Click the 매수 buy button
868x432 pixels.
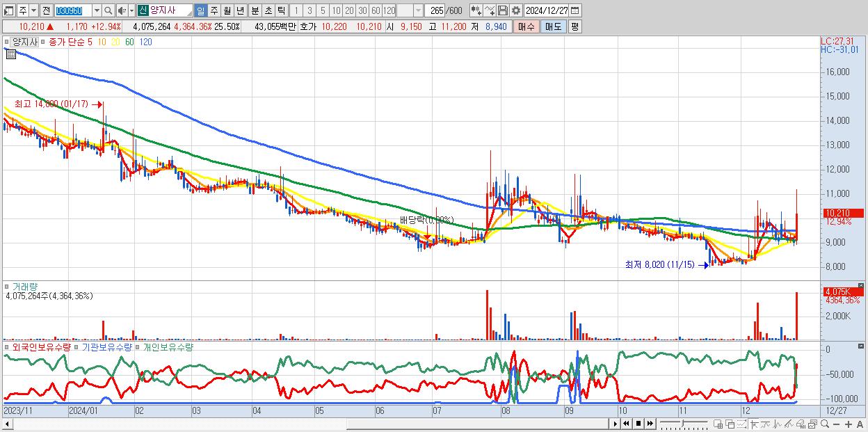(527, 26)
